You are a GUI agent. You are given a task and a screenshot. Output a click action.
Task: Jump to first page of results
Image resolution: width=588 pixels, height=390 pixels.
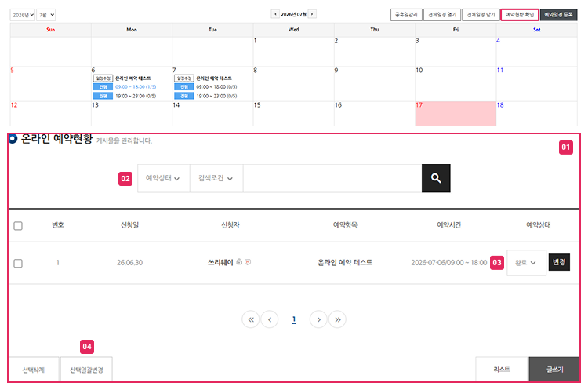(251, 319)
